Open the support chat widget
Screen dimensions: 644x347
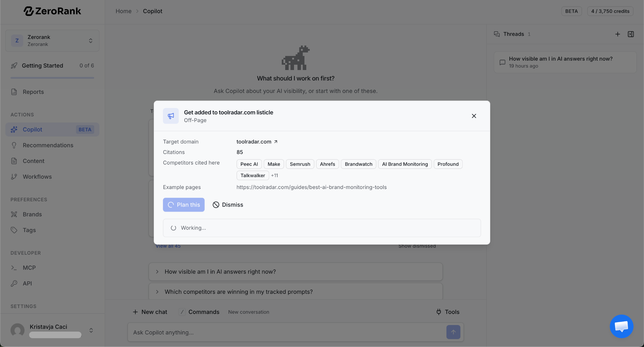(621, 326)
